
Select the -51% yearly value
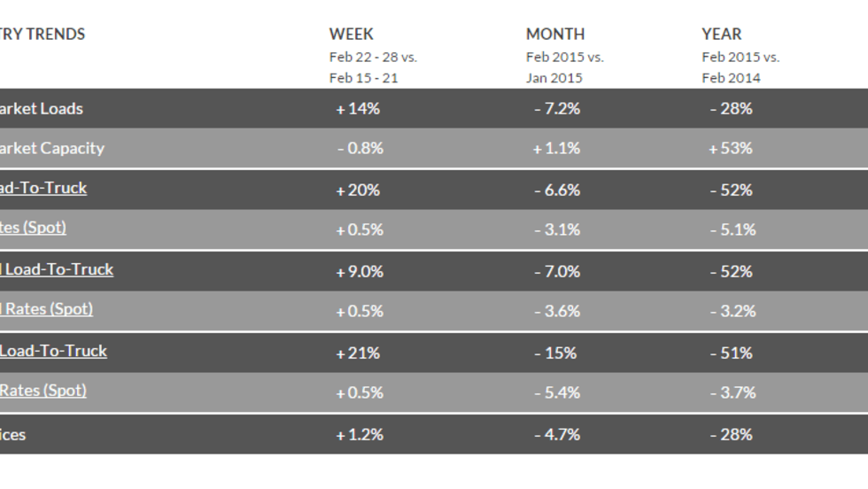[731, 353]
